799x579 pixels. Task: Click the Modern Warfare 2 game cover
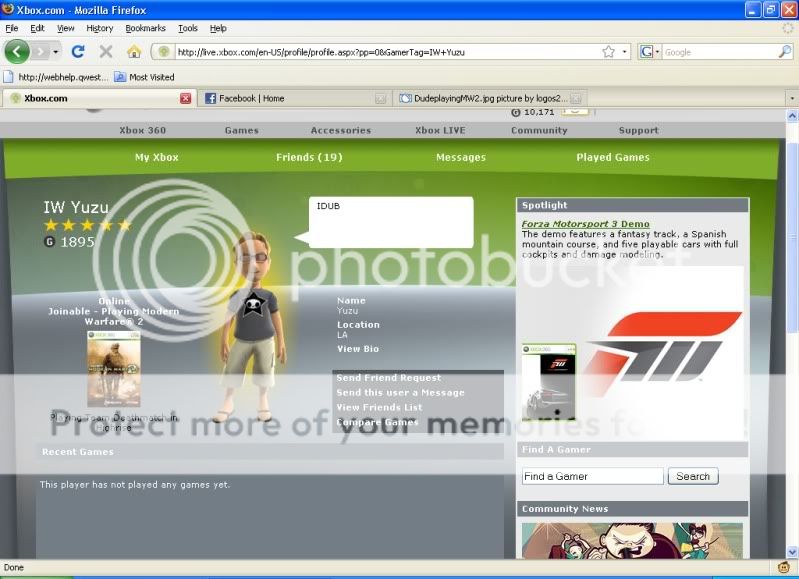(114, 369)
